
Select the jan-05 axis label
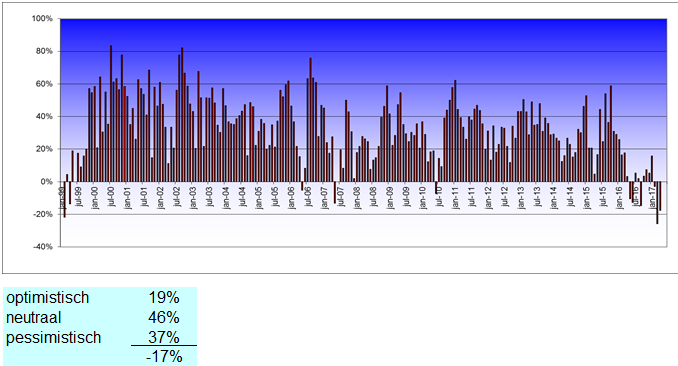tap(259, 198)
